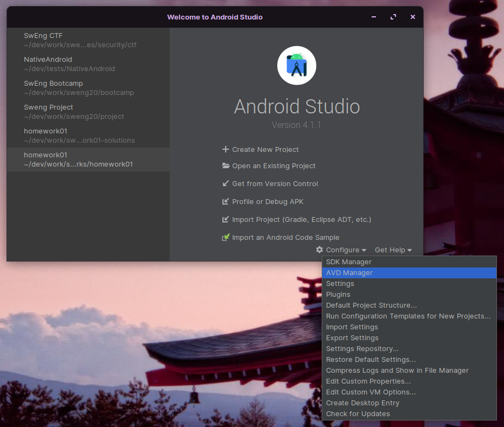Click the folder icon beside Open an Existing Project
Viewport: 504px width, 427px height.
pyautogui.click(x=226, y=165)
